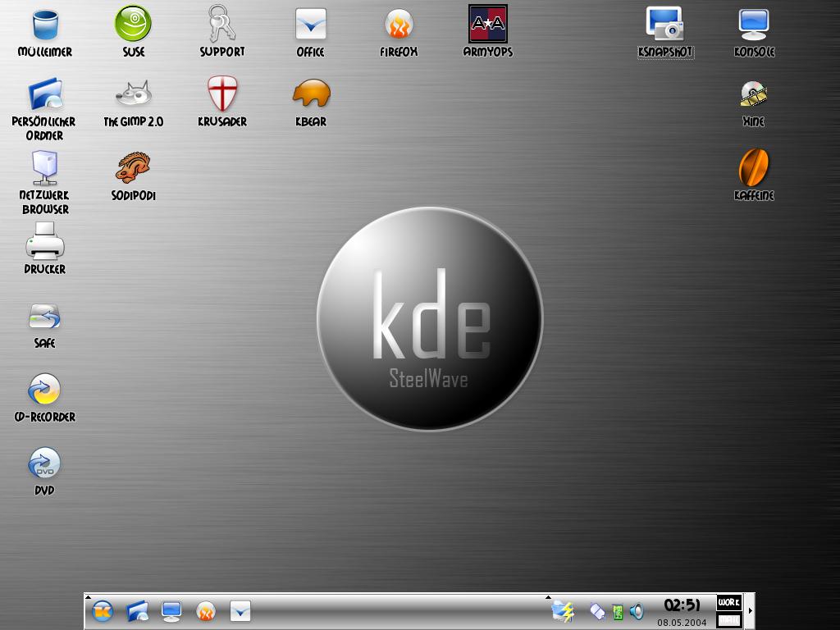Launch Firefox from the panel
Viewport: 840px width, 630px height.
click(206, 610)
